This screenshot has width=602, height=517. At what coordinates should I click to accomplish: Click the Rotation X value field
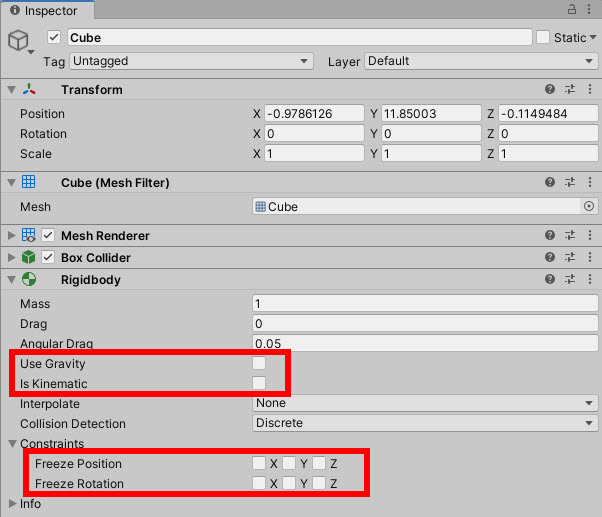314,133
